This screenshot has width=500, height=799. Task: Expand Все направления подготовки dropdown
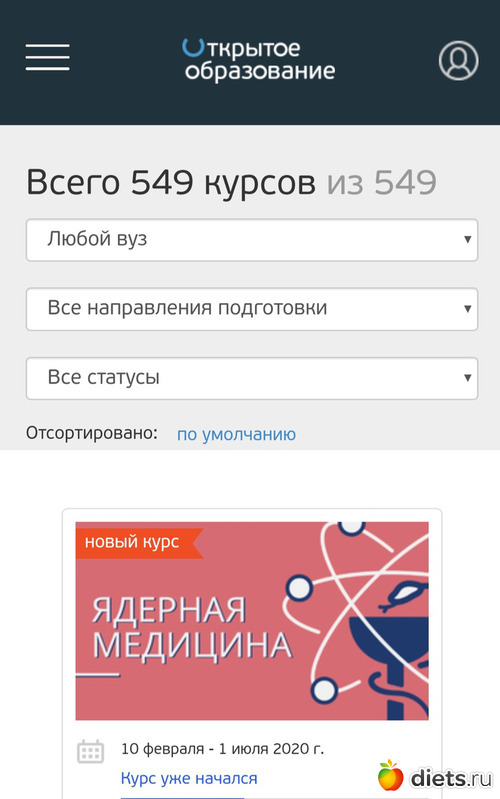pos(252,309)
